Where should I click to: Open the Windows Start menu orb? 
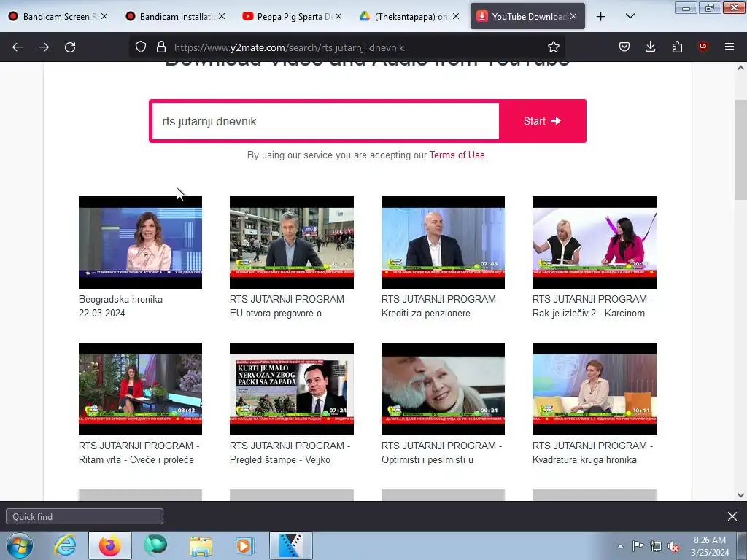[20, 545]
